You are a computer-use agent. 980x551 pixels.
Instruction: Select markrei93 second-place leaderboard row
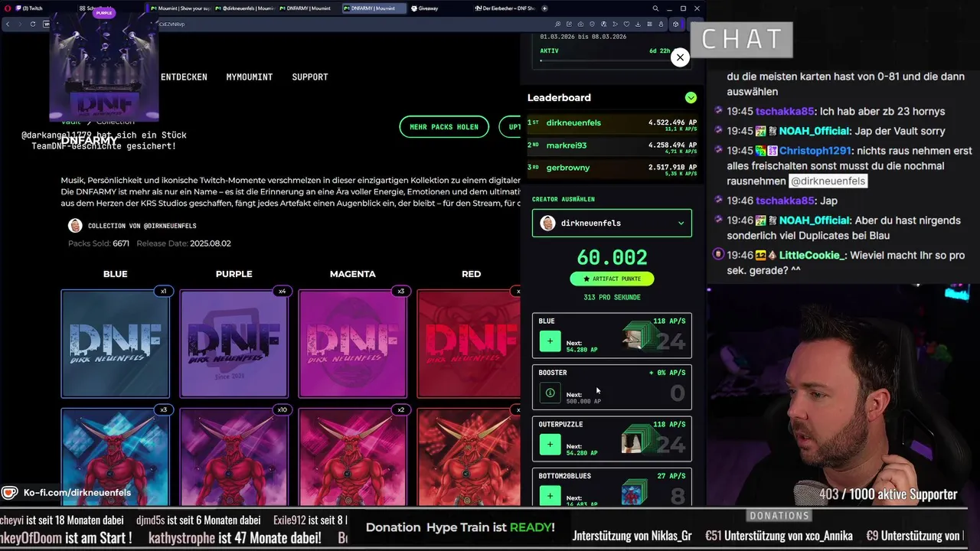612,147
